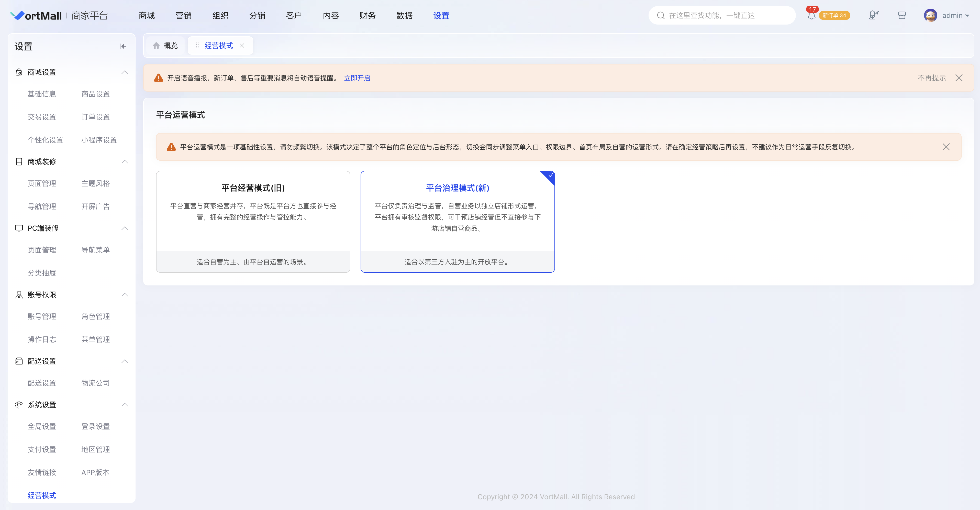Open 交易设置 in sidebar

tap(42, 117)
